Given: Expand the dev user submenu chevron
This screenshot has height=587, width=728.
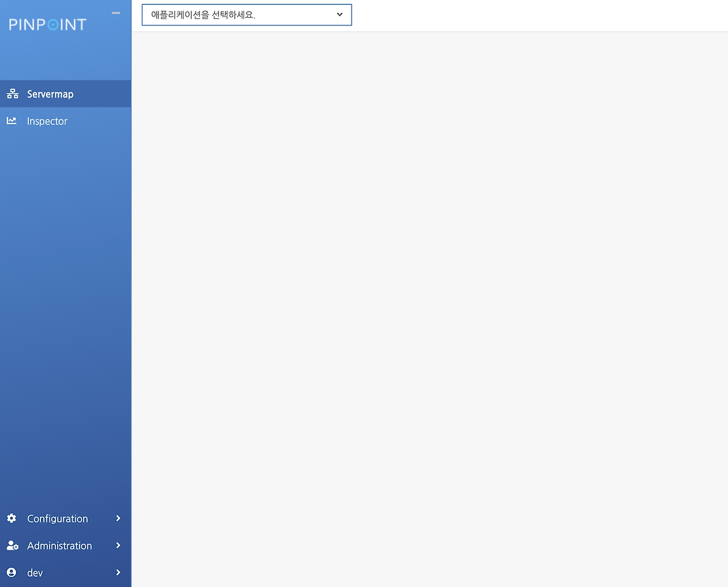Looking at the screenshot, I should click(x=118, y=572).
